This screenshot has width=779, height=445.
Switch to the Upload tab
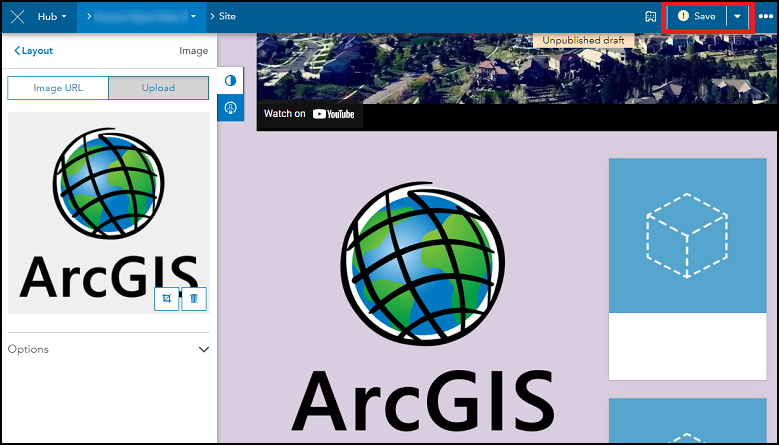tap(158, 88)
